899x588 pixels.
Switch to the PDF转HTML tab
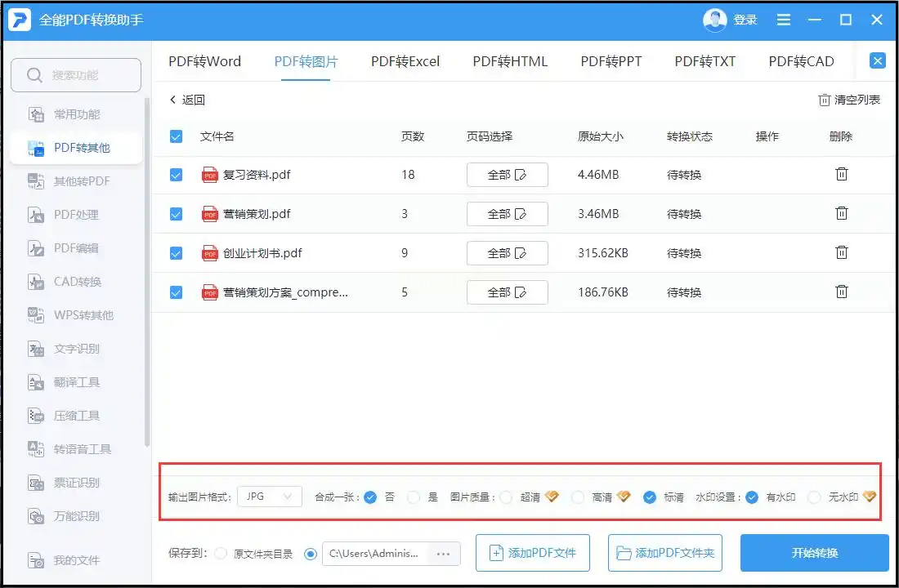(x=510, y=61)
